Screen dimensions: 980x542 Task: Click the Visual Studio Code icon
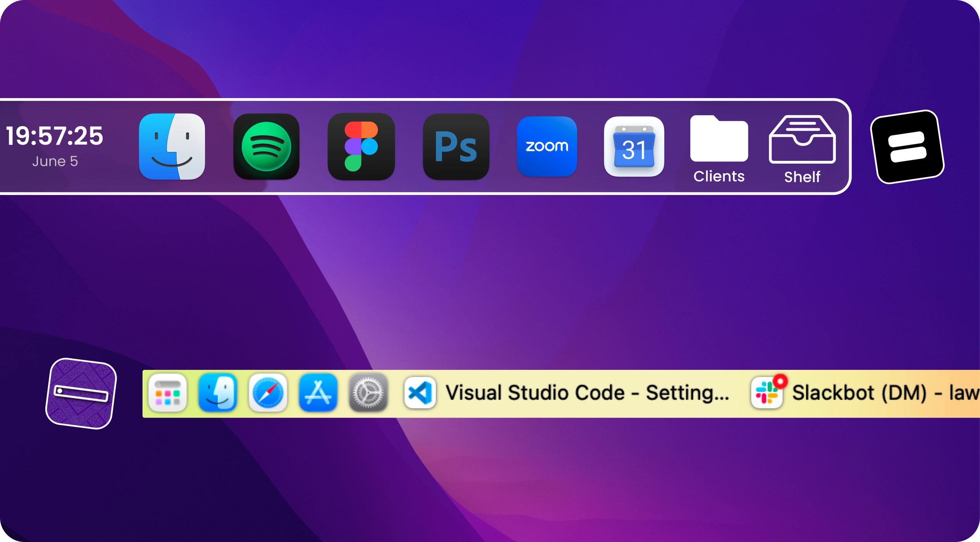coord(420,393)
